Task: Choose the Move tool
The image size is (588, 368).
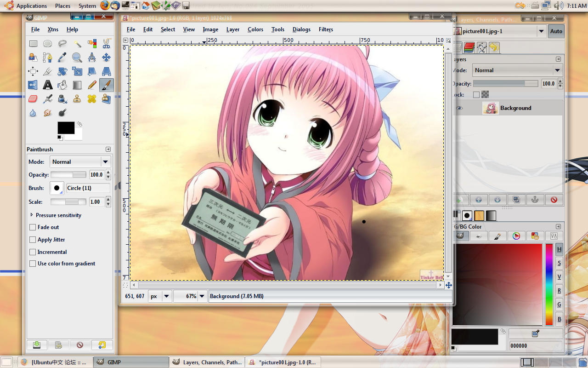Action: click(x=106, y=57)
